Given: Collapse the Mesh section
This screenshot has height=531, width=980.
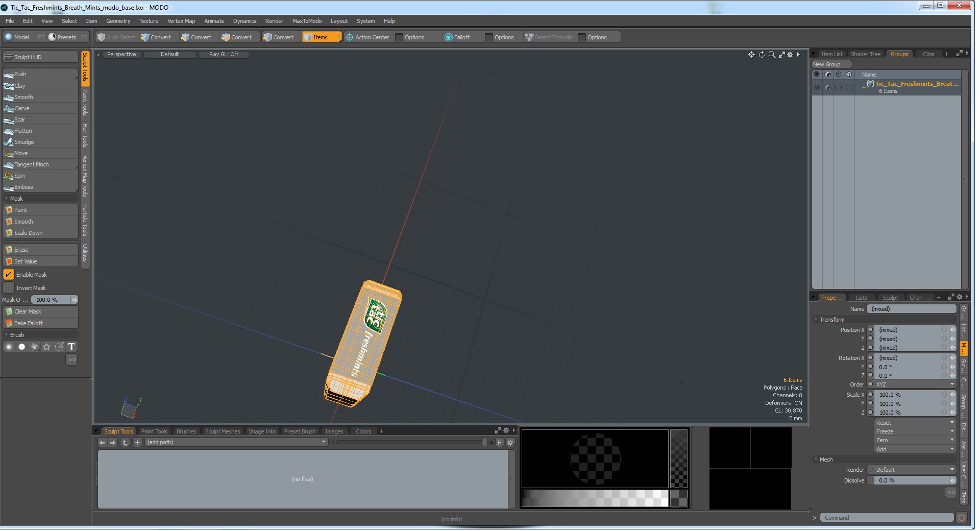Looking at the screenshot, I should click(816, 460).
